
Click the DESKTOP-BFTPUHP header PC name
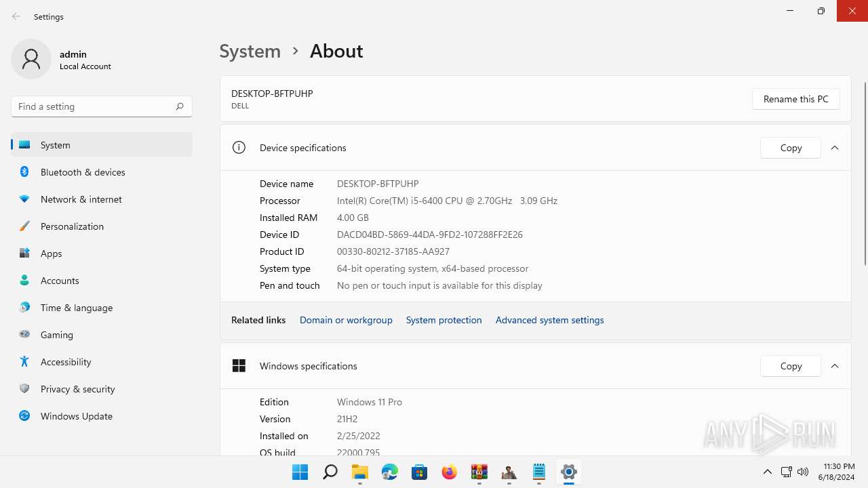pos(272,94)
